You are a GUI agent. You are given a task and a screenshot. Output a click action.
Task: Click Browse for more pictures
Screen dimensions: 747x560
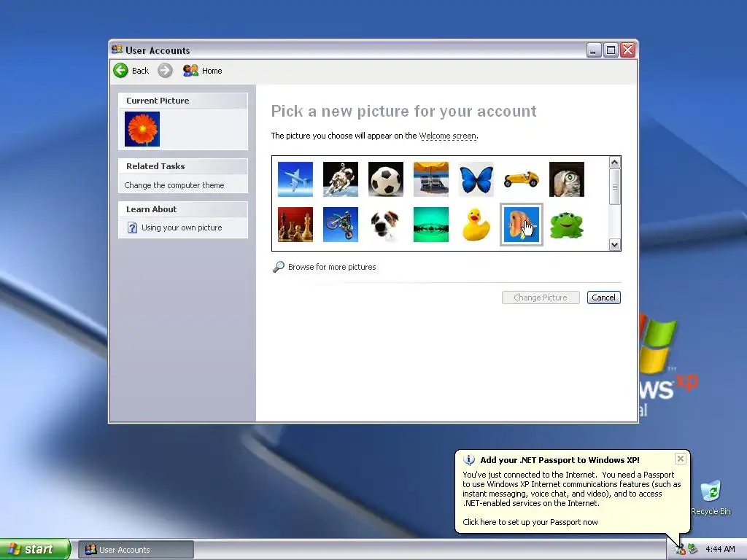pyautogui.click(x=332, y=267)
